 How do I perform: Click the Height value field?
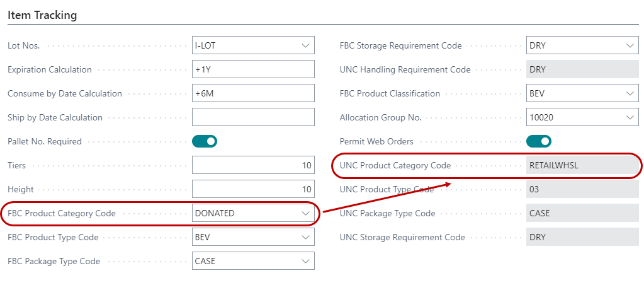tap(252, 189)
